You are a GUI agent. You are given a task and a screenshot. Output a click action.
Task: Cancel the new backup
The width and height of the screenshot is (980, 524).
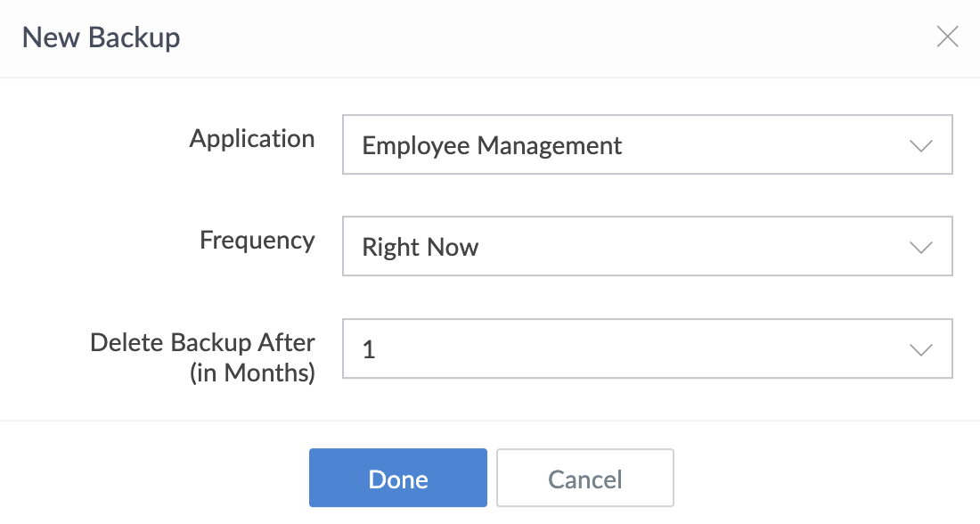coord(585,478)
